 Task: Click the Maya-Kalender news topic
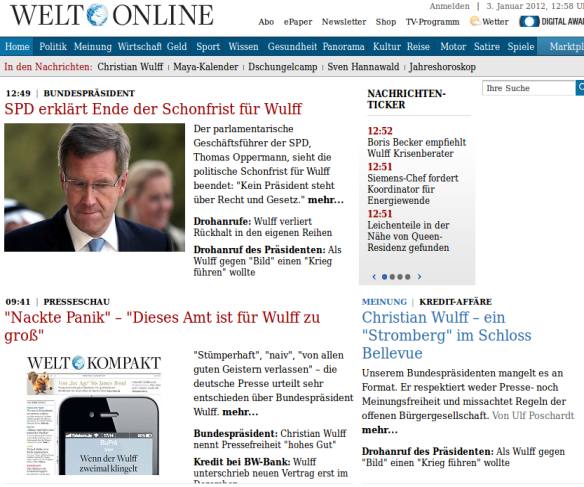click(x=206, y=67)
